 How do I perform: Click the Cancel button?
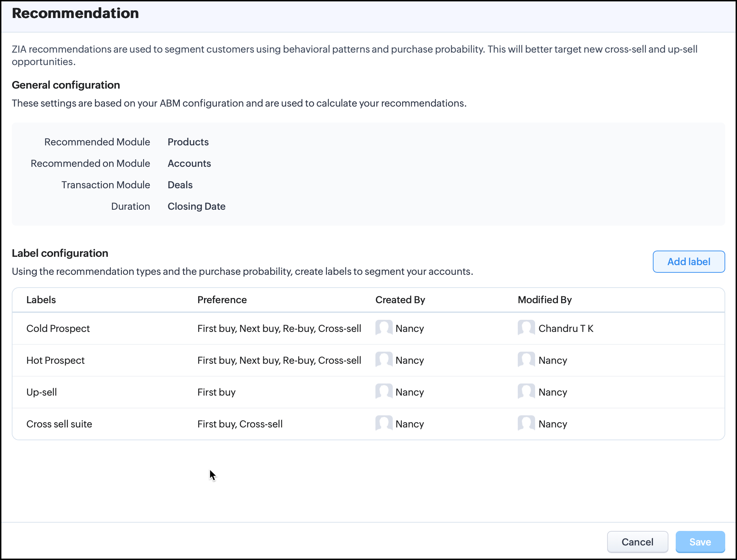(x=637, y=542)
